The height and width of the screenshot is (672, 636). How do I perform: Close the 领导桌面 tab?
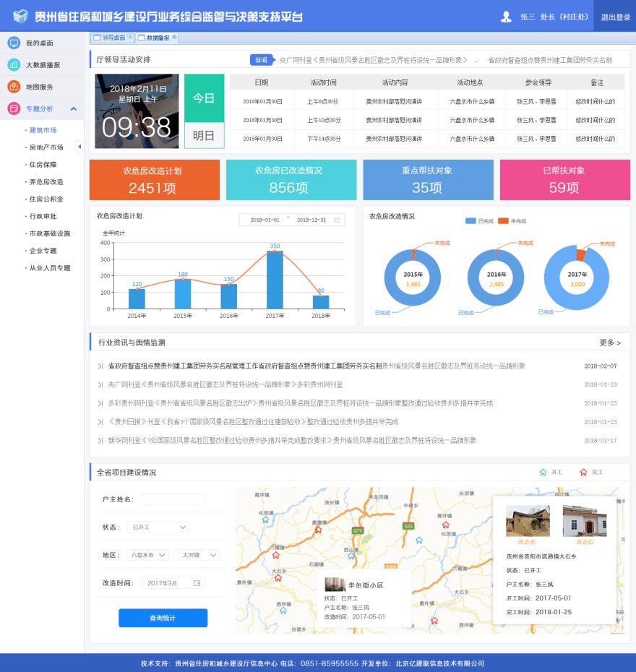pos(130,38)
